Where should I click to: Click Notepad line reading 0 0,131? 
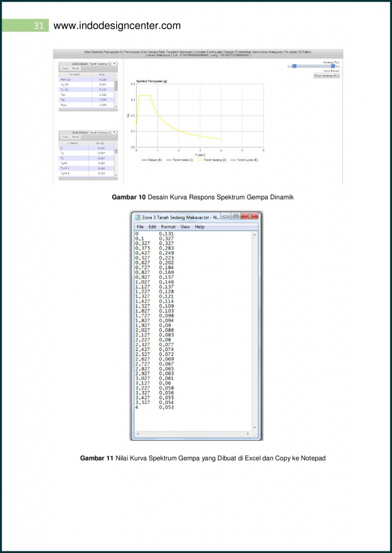point(155,234)
